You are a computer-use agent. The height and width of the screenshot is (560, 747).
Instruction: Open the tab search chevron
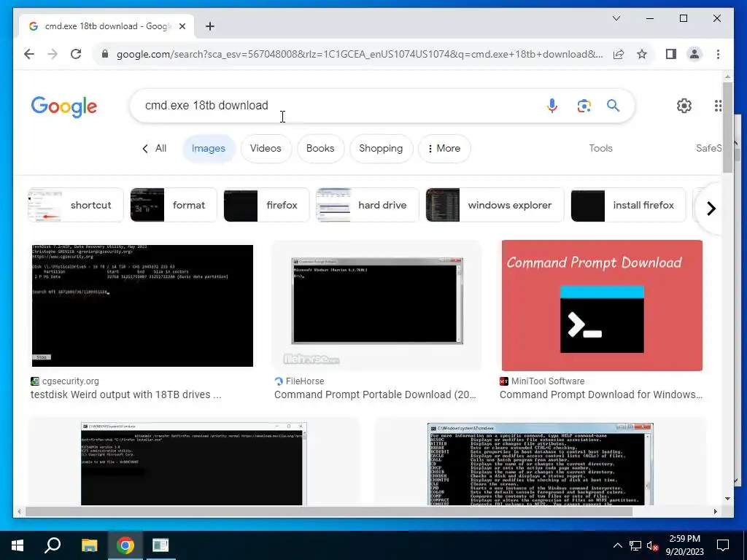click(616, 18)
